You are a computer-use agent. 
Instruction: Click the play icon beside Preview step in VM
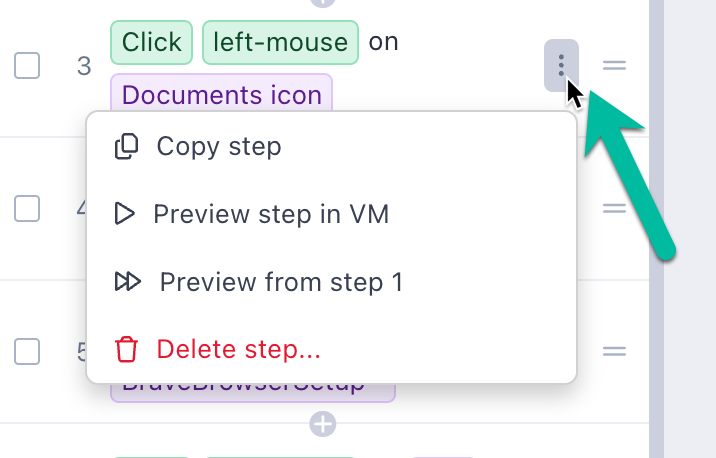[x=124, y=214]
